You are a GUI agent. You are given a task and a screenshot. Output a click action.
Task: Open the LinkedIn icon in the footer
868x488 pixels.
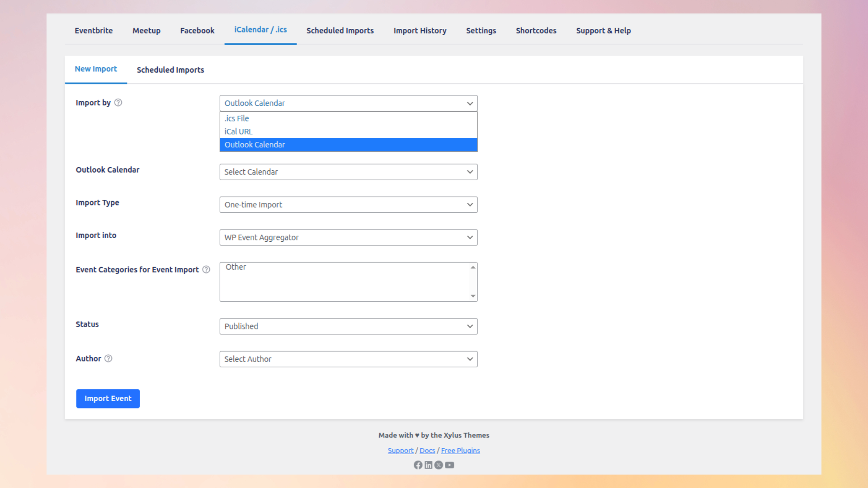click(x=428, y=465)
